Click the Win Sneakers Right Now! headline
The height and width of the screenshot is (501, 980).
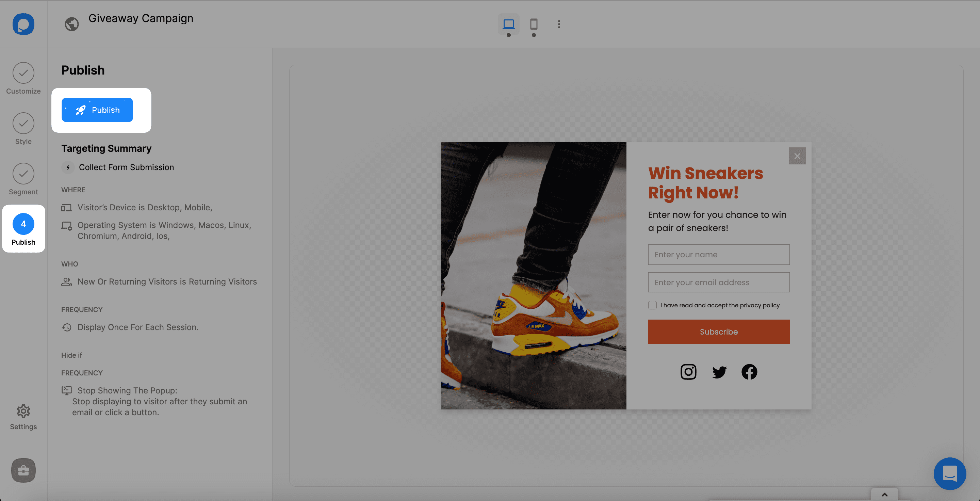(705, 183)
